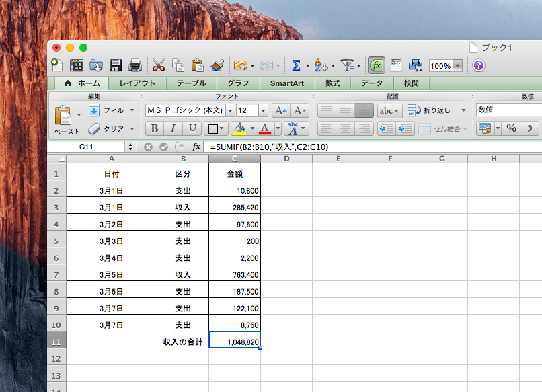This screenshot has width=542, height=392.
Task: Align text to the middle of the cell
Action: (x=346, y=110)
